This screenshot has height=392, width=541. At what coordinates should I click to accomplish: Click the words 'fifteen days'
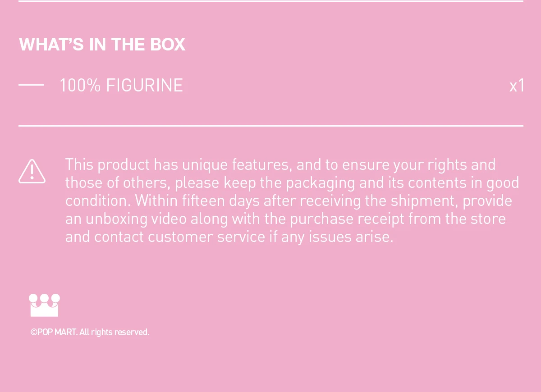[x=220, y=201]
